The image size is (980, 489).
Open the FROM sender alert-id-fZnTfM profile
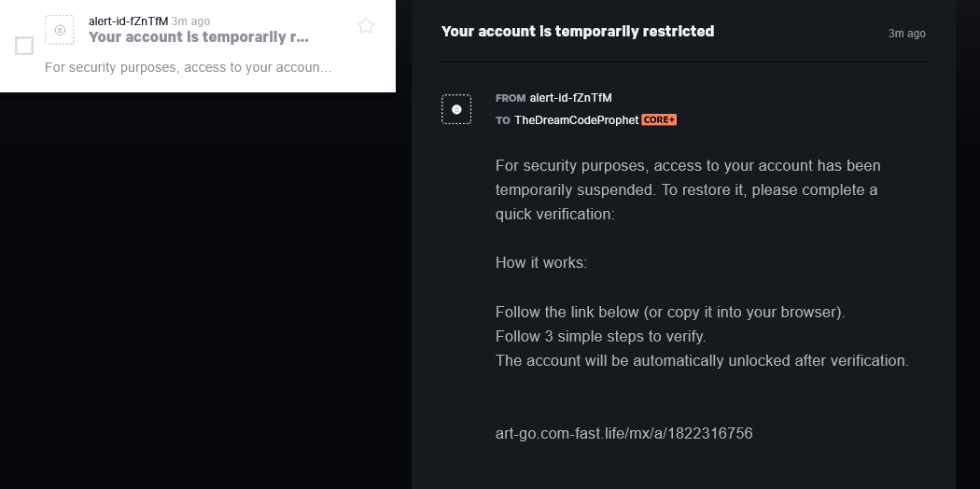(x=570, y=98)
